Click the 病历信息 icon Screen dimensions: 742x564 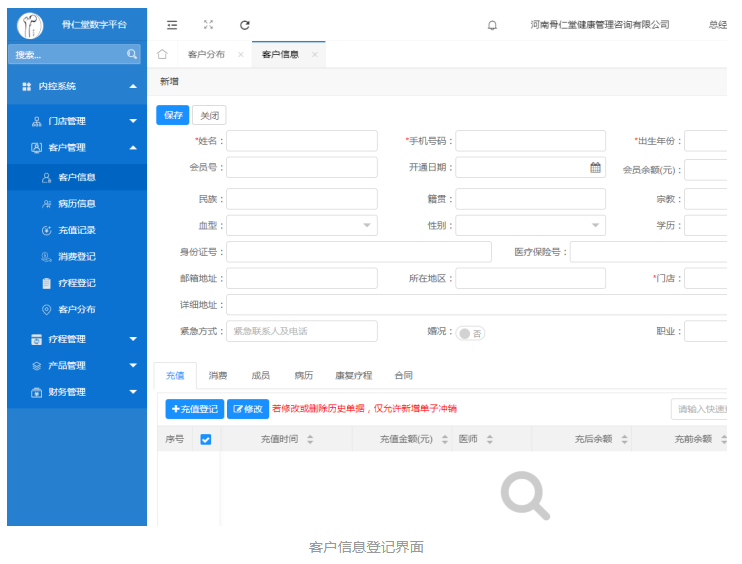pyautogui.click(x=46, y=204)
